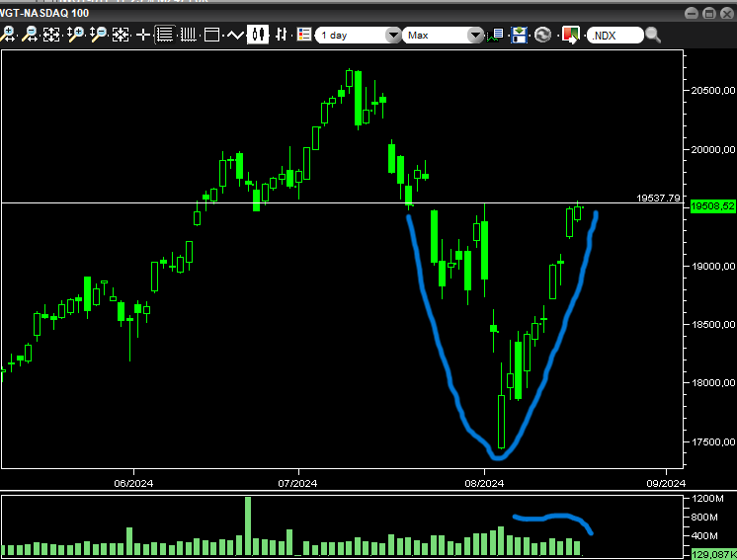Viewport: 737px width, 560px height.
Task: Click the vertical zoom-in magnifier icon
Action: point(76,35)
